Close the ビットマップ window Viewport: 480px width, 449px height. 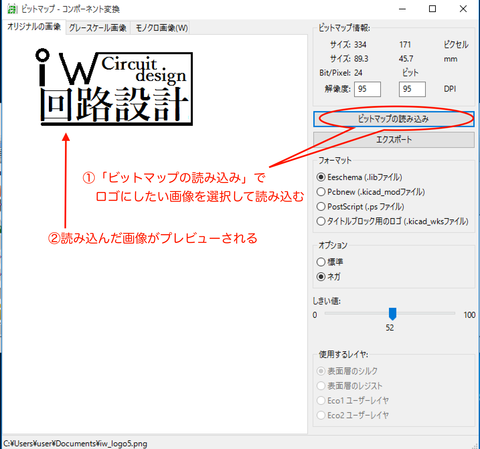click(463, 9)
